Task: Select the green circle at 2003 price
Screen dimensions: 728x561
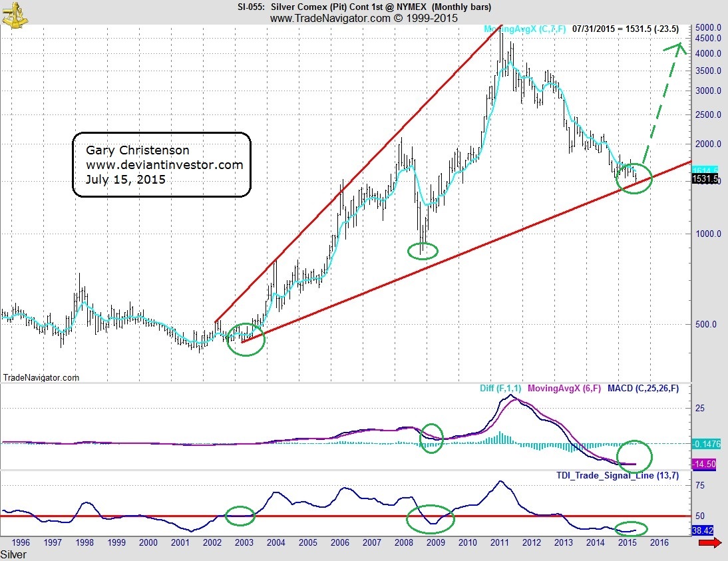Action: (x=246, y=339)
